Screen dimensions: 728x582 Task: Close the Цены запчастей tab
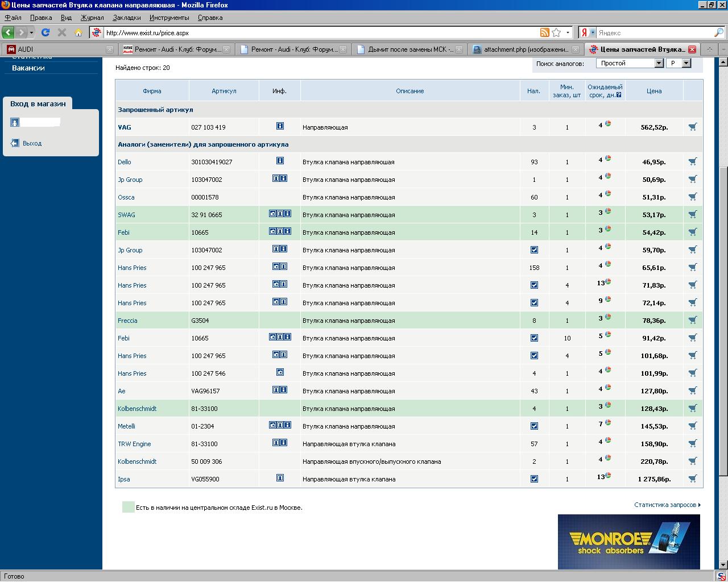(x=692, y=49)
